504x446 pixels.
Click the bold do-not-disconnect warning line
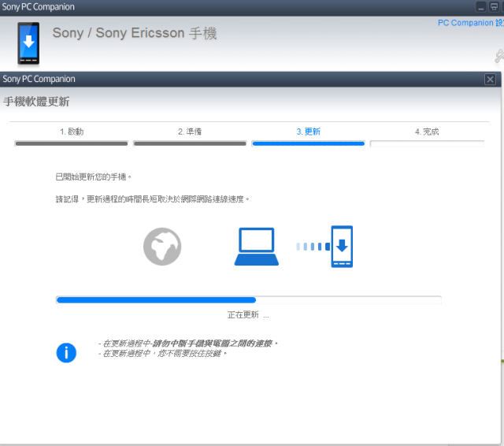pyautogui.click(x=188, y=344)
